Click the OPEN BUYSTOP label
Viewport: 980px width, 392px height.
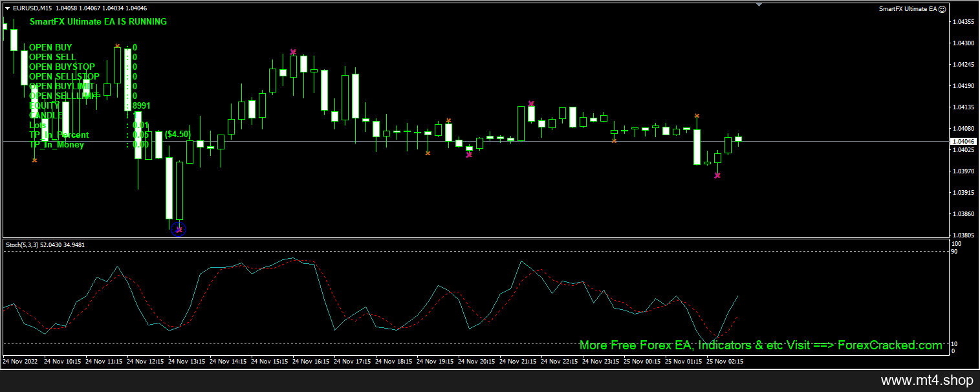click(x=62, y=67)
